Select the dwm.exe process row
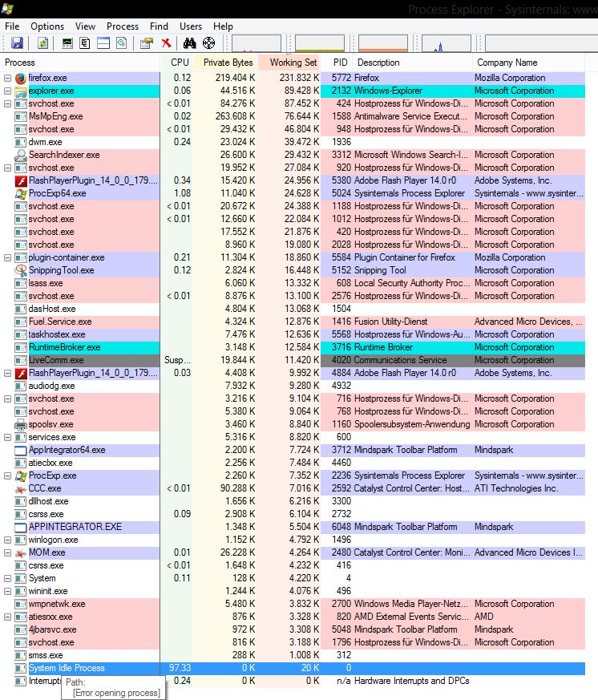This screenshot has width=598, height=700. click(293, 143)
